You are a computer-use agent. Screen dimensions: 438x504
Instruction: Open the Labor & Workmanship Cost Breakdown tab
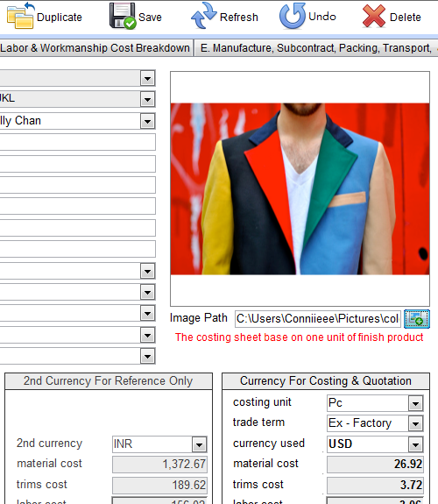(95, 48)
